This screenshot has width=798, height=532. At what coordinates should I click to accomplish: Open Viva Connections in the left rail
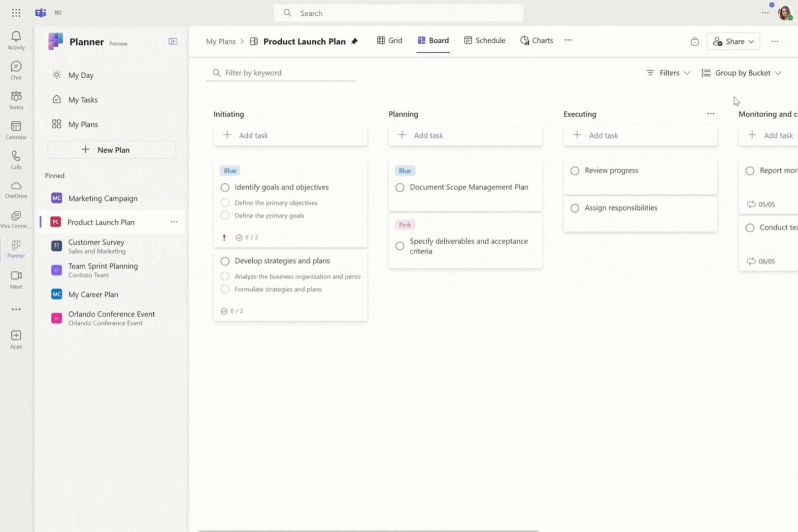coord(16,220)
